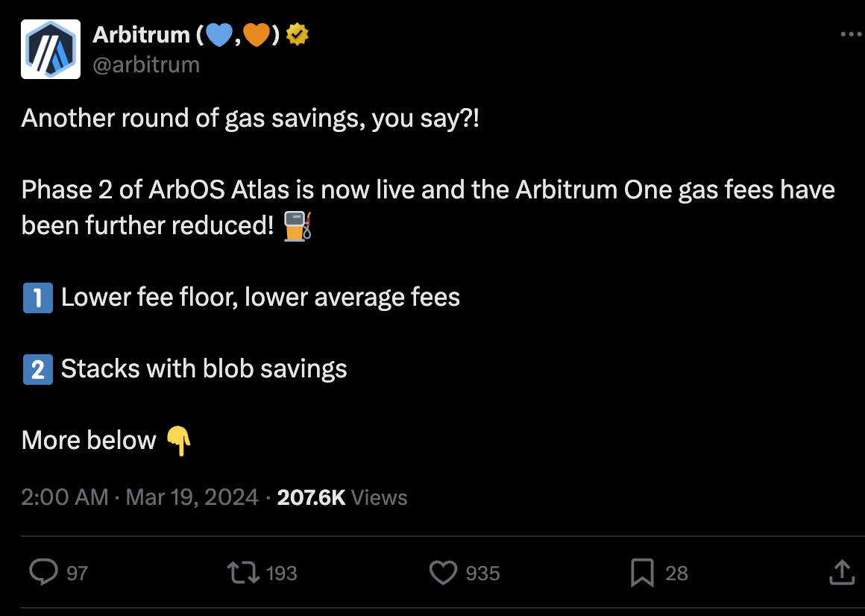This screenshot has height=616, width=865.
Task: Bookmark this Arbitrum tweet
Action: (x=642, y=573)
